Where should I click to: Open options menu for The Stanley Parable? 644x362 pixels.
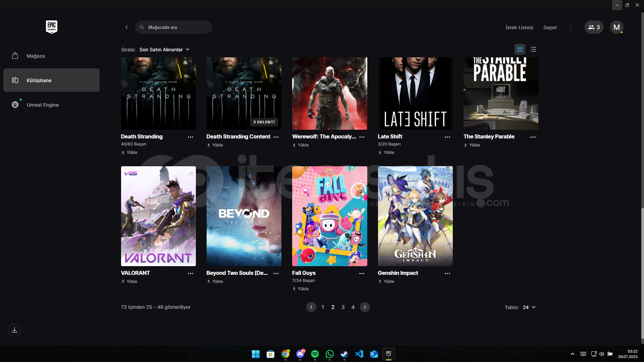click(533, 137)
